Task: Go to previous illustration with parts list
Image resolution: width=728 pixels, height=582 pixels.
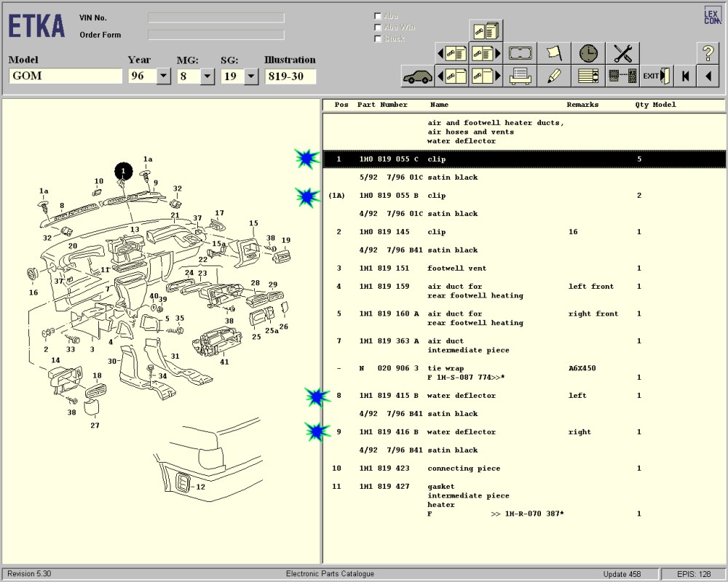Action: [x=452, y=53]
